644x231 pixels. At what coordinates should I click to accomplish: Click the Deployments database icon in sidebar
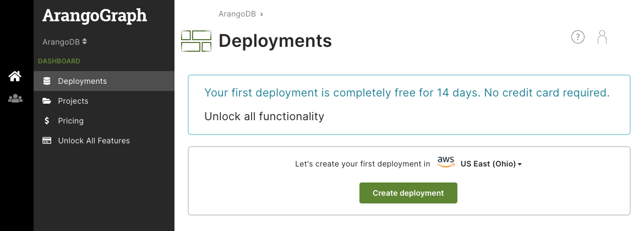[47, 81]
